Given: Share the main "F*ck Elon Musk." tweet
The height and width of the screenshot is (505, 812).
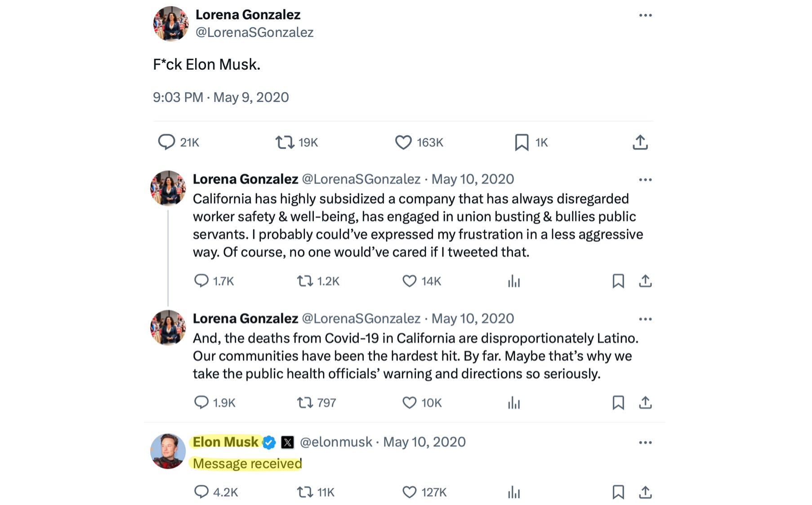Looking at the screenshot, I should point(640,142).
